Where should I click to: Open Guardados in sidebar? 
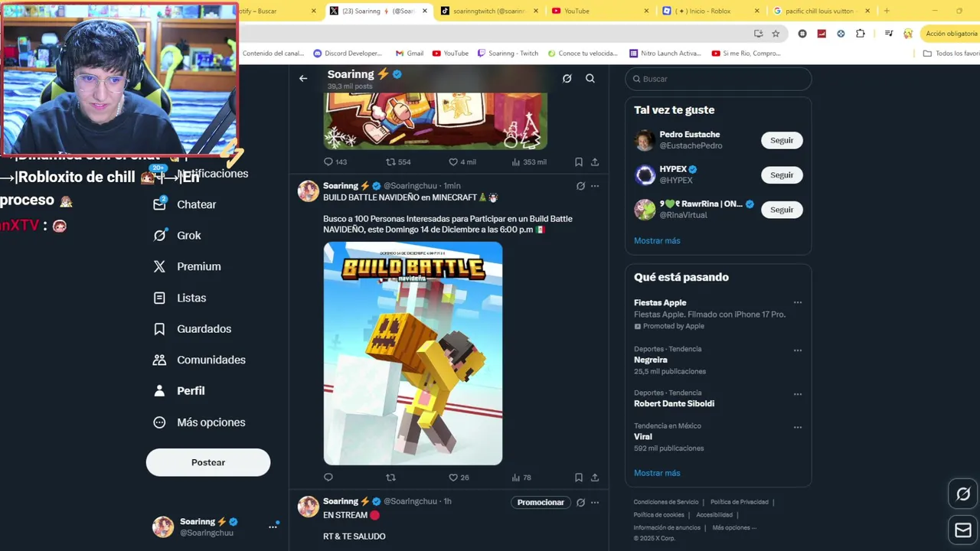[192, 329]
